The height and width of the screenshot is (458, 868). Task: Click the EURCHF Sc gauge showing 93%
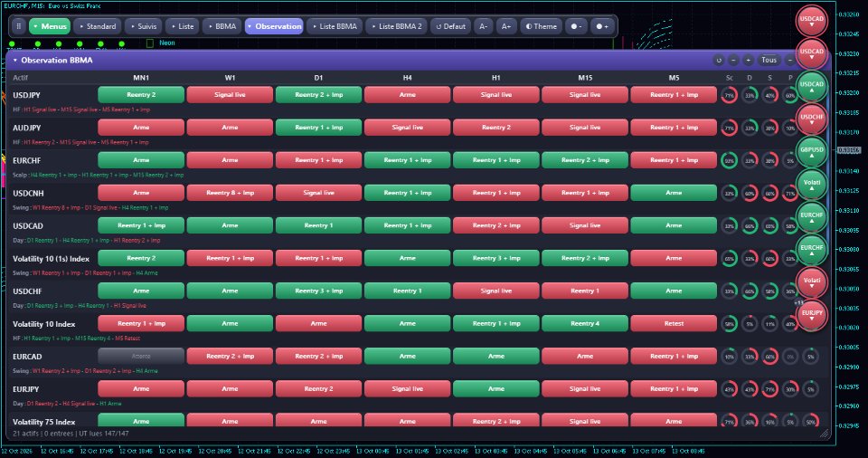pyautogui.click(x=729, y=161)
